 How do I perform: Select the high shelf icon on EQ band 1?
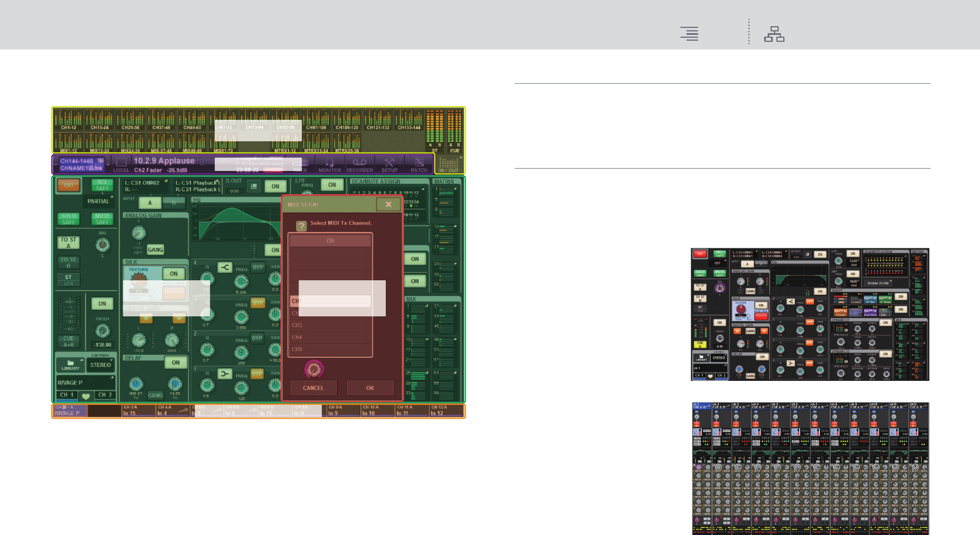click(225, 374)
